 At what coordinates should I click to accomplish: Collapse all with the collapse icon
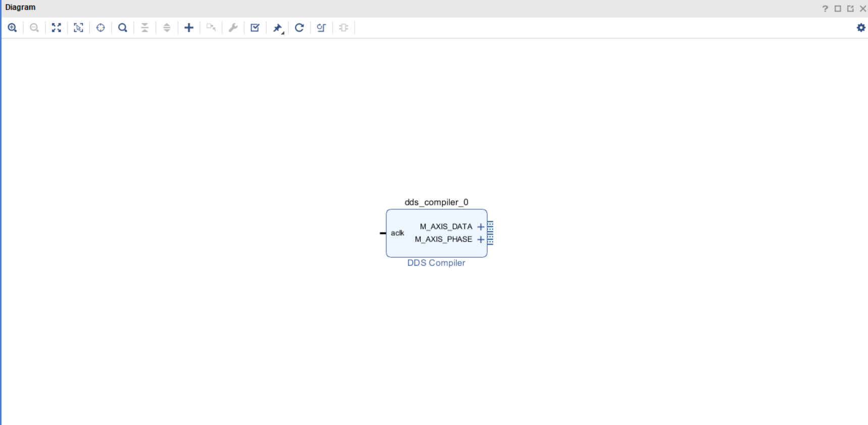click(x=145, y=28)
